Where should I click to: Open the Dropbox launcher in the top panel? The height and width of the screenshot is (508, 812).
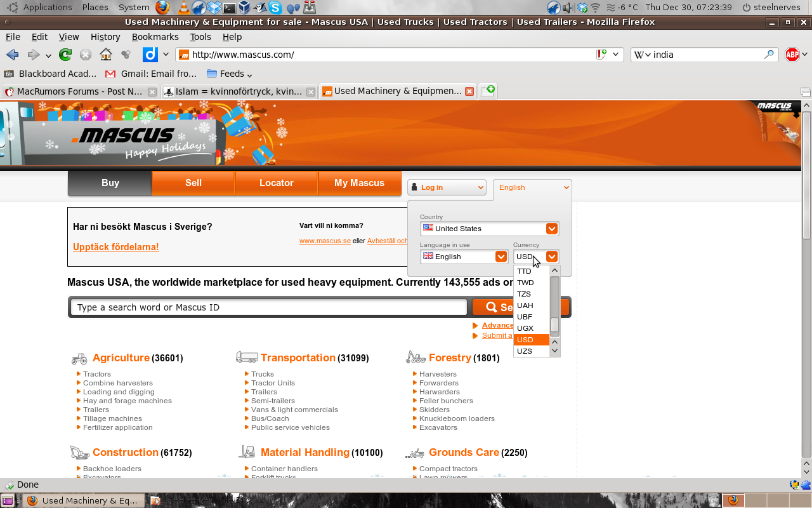tap(214, 8)
